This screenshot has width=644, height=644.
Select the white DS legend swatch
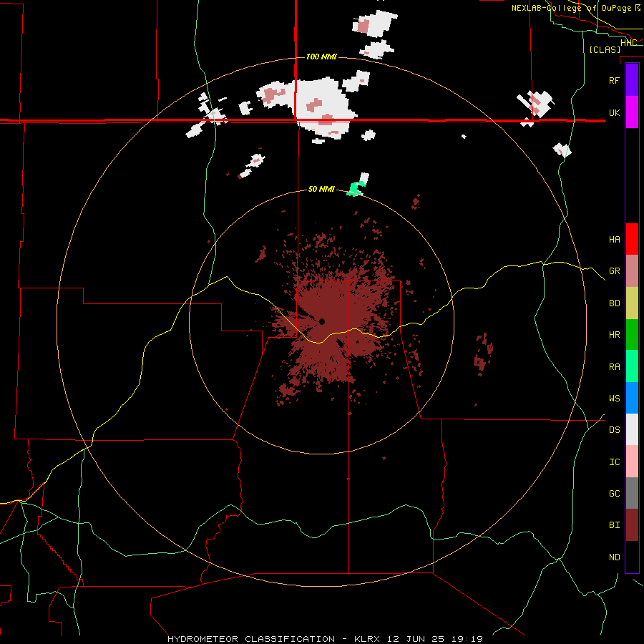click(632, 429)
